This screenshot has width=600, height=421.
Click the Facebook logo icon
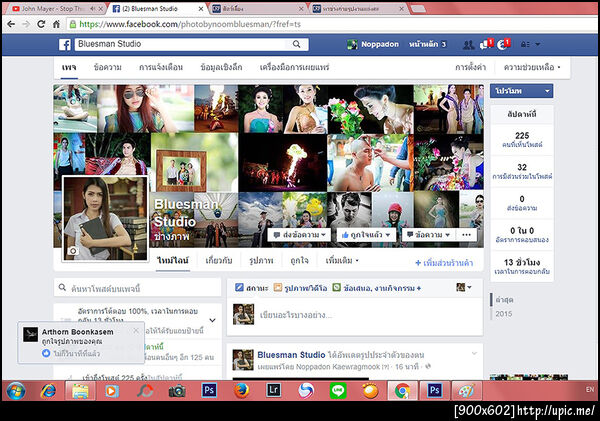[x=65, y=44]
